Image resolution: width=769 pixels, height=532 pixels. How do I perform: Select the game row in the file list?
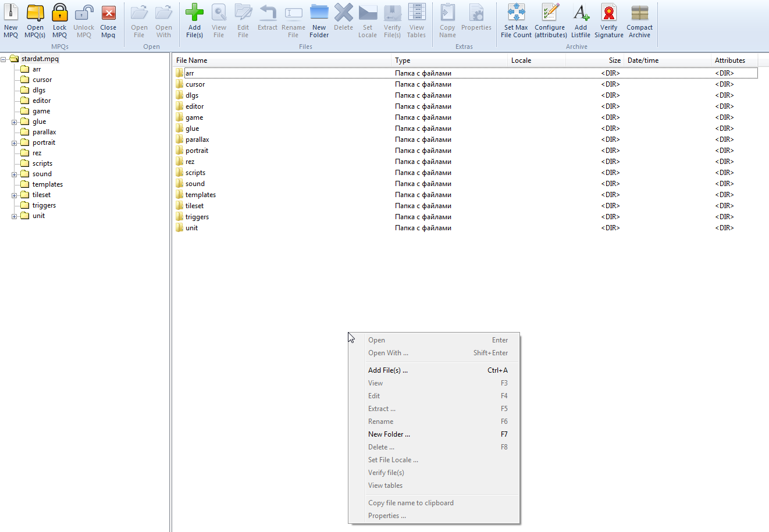[465, 117]
